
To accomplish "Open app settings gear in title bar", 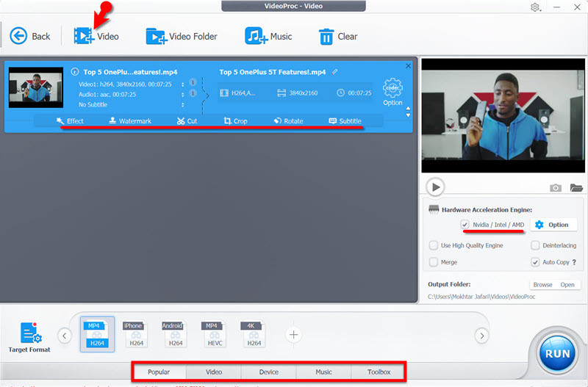I will [x=535, y=7].
